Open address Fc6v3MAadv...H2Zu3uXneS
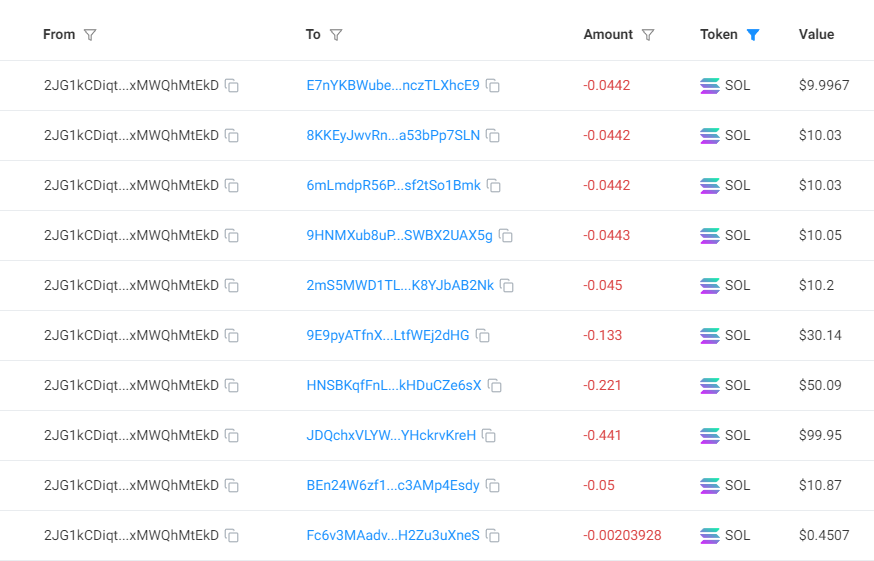874x561 pixels. (393, 535)
